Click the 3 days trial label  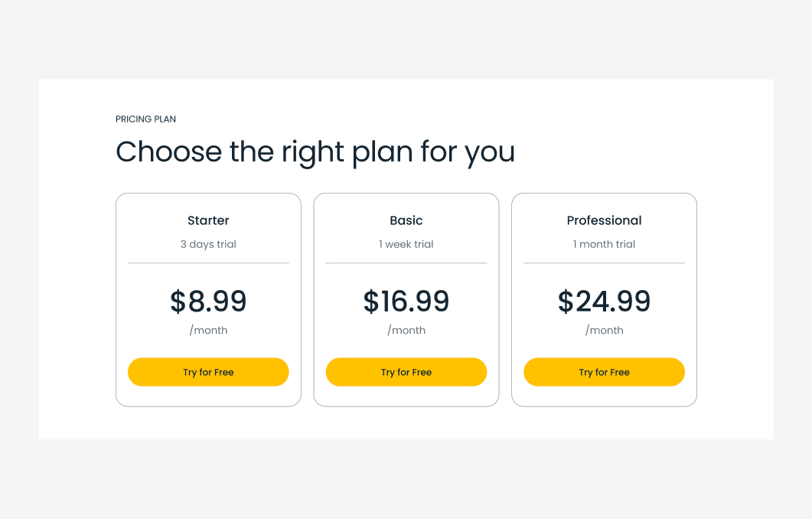(208, 244)
